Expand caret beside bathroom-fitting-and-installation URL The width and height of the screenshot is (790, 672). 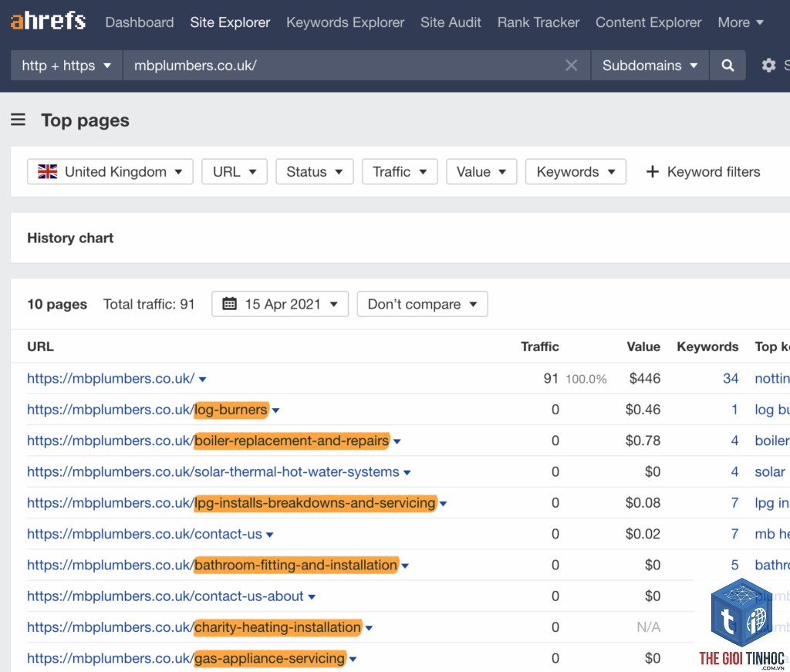click(405, 566)
